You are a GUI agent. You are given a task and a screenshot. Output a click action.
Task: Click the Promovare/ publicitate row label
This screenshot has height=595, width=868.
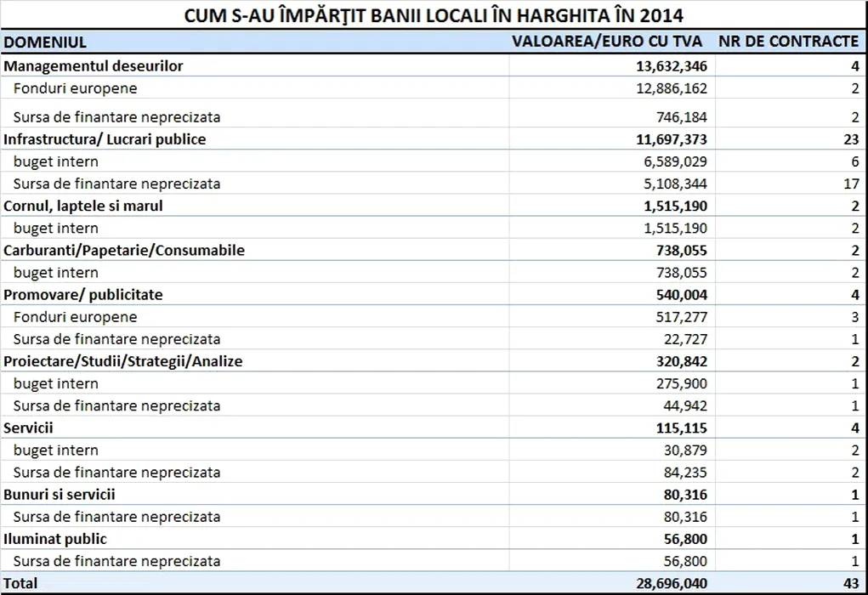83,294
